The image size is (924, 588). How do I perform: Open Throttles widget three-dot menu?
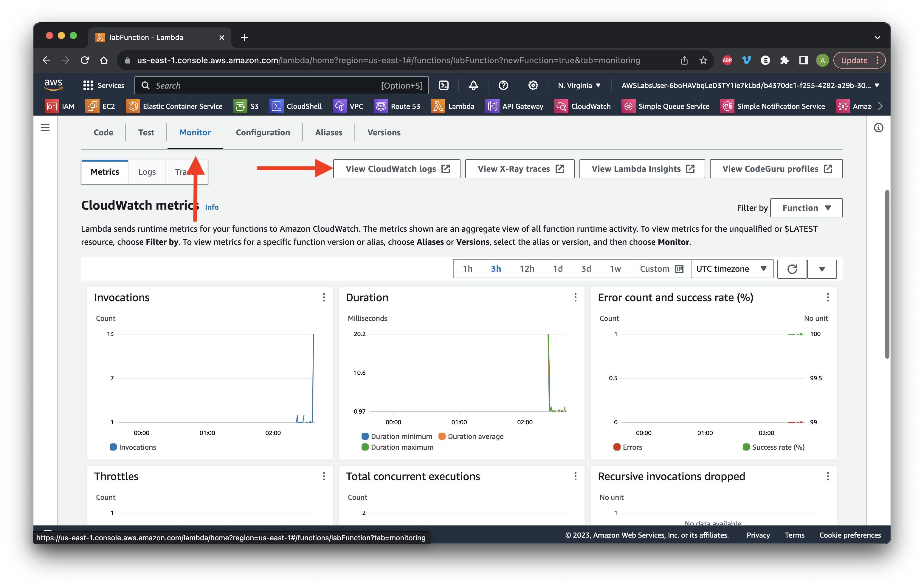(324, 476)
